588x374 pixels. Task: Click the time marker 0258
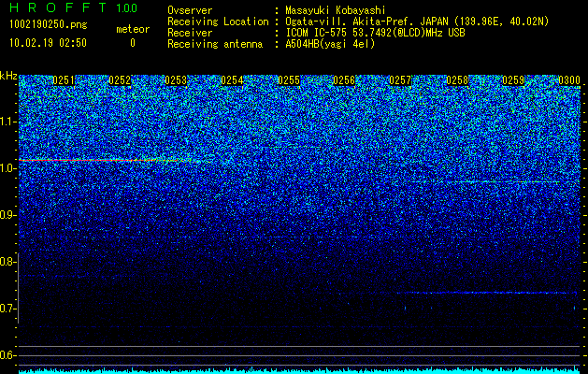(x=457, y=80)
